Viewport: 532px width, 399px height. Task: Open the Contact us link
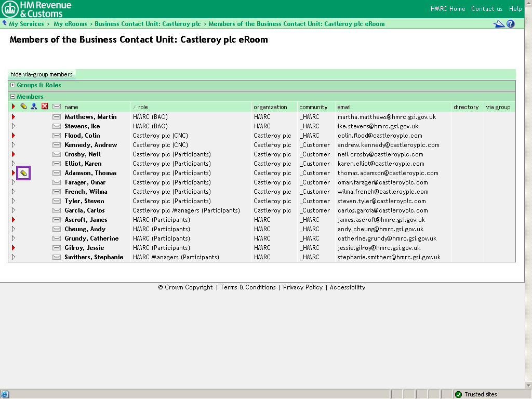[x=486, y=9]
